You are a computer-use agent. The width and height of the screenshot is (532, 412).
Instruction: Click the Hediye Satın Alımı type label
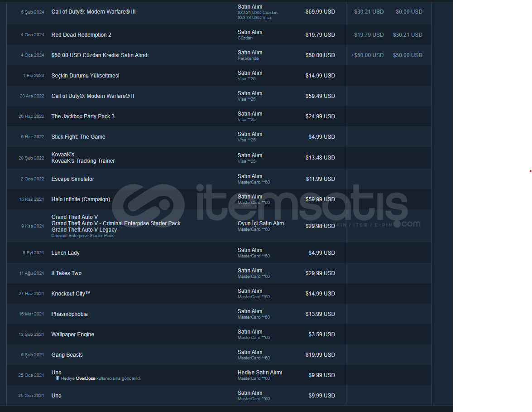[x=260, y=373]
